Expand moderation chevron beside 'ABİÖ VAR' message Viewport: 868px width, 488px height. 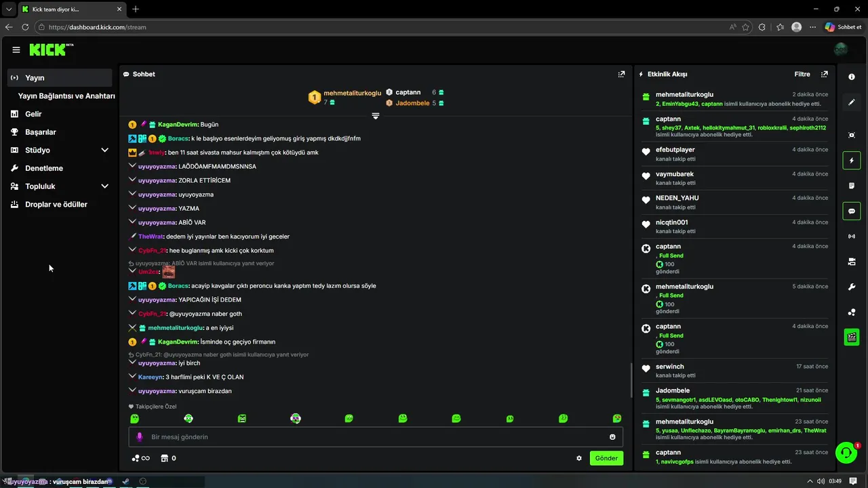click(x=133, y=222)
